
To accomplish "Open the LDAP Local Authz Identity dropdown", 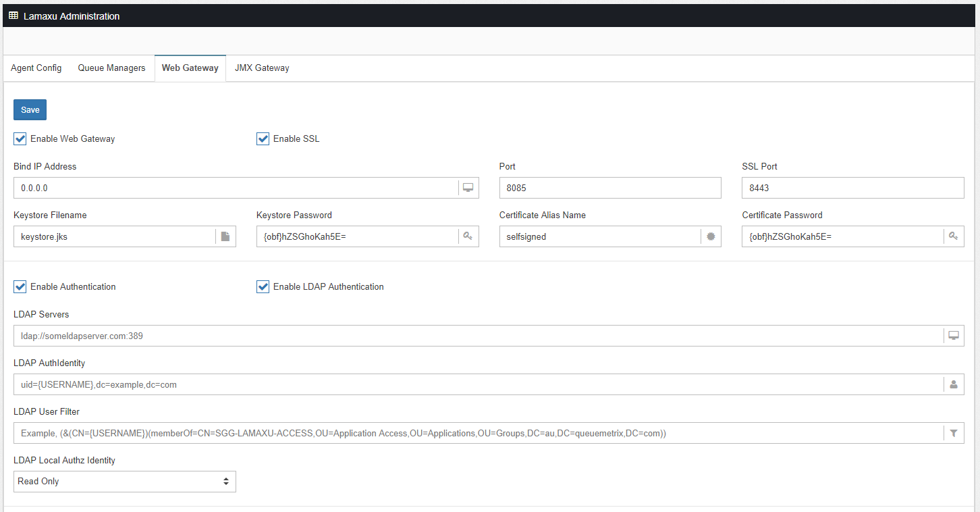I will pos(125,482).
